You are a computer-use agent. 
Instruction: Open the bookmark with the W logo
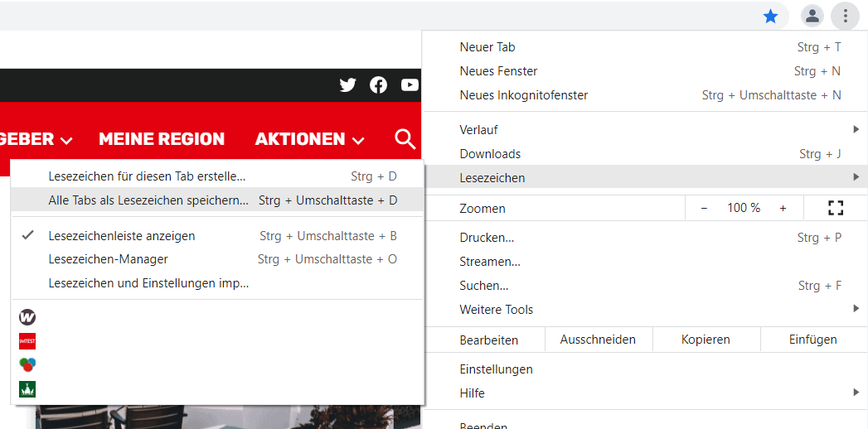(27, 317)
